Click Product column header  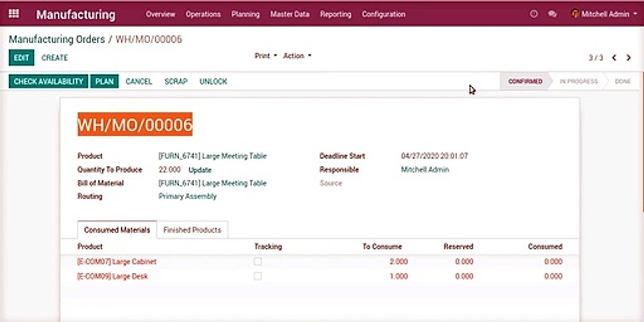pyautogui.click(x=90, y=246)
